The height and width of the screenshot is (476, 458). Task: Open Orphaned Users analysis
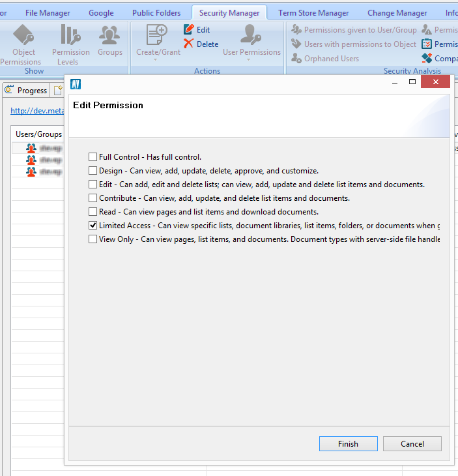click(325, 58)
